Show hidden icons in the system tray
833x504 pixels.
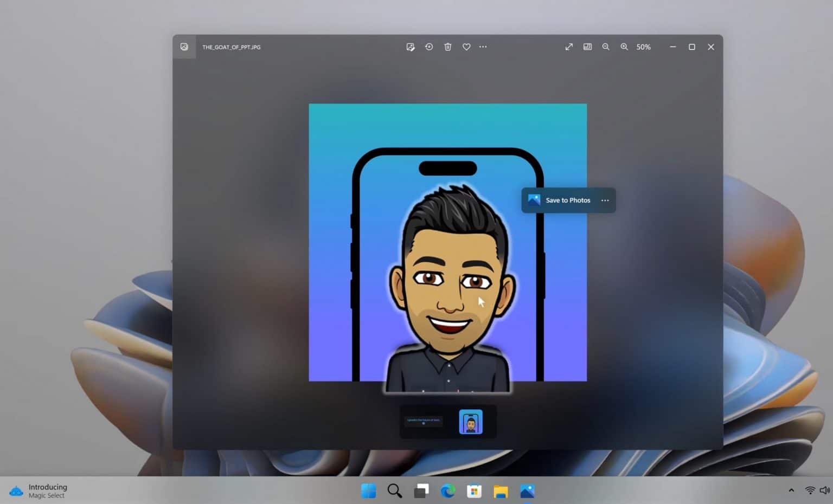[791, 491]
